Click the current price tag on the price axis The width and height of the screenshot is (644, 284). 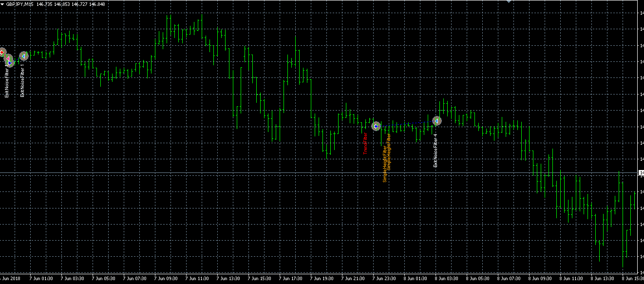tap(641, 173)
